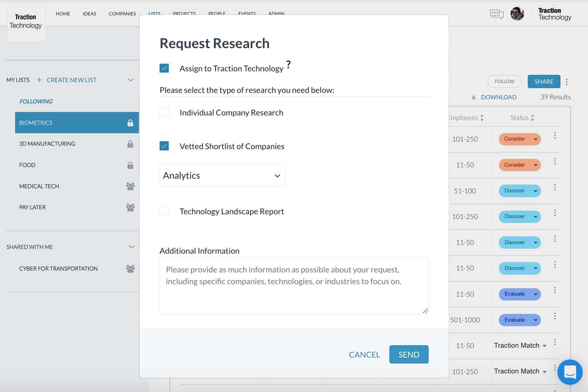Click the group icon beside Medical Tech
This screenshot has width=588, height=392.
[130, 186]
